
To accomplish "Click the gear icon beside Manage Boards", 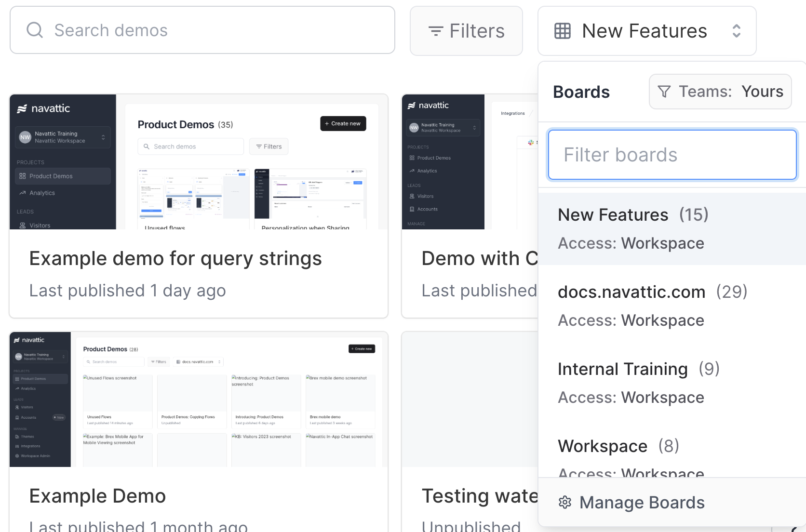I will [x=565, y=503].
